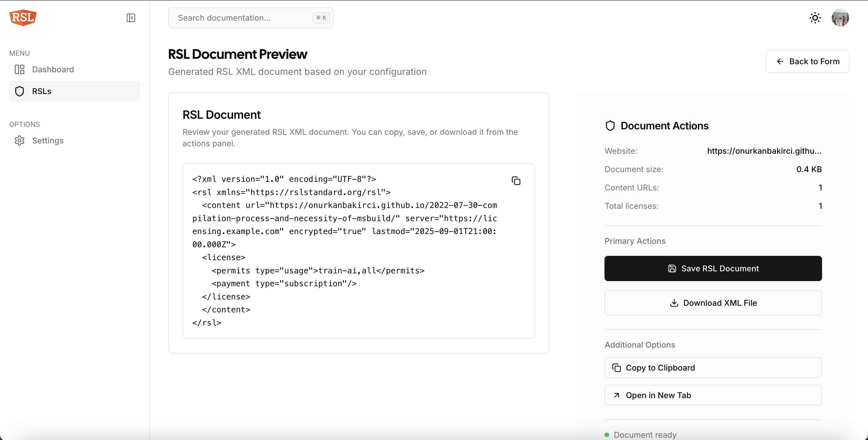The width and height of the screenshot is (868, 440).
Task: Click the truncated website URL value
Action: pyautogui.click(x=764, y=151)
